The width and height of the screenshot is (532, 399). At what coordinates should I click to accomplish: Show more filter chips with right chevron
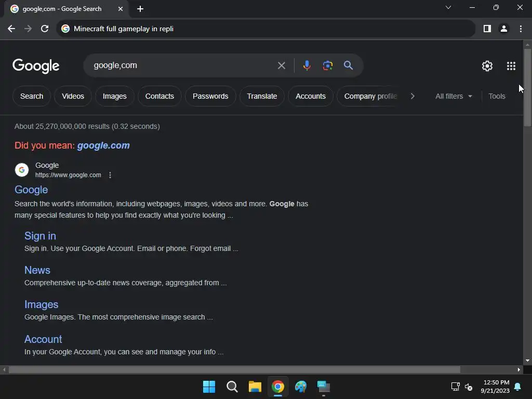[x=412, y=96]
